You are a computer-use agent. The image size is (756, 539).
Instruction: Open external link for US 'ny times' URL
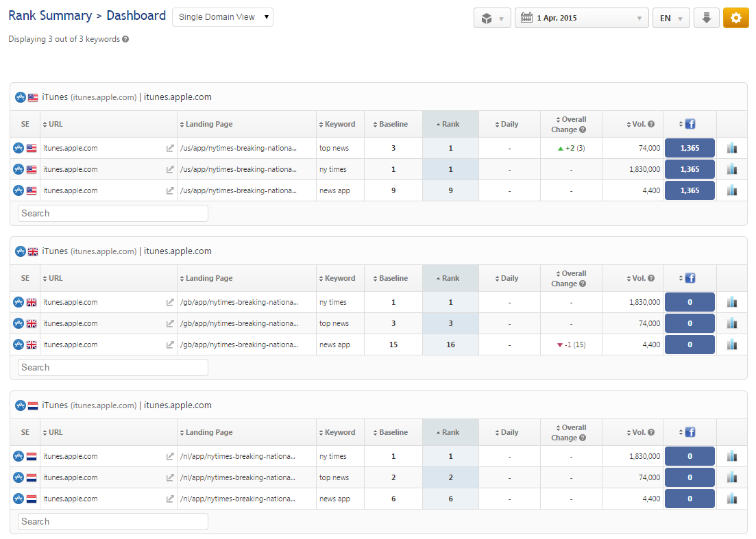pos(170,169)
